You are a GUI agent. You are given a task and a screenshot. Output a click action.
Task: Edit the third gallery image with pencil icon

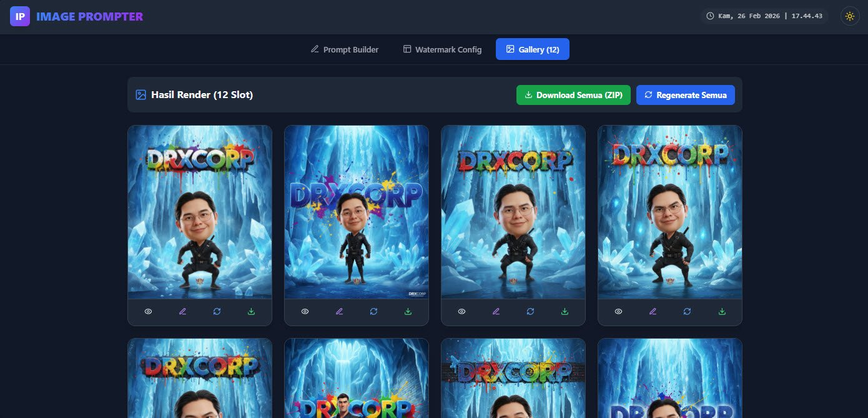point(496,311)
